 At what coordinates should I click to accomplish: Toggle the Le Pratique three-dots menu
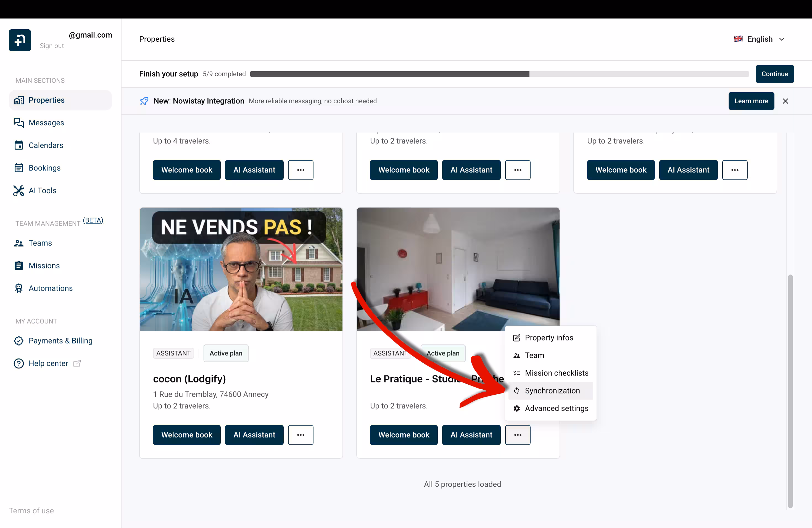point(518,435)
